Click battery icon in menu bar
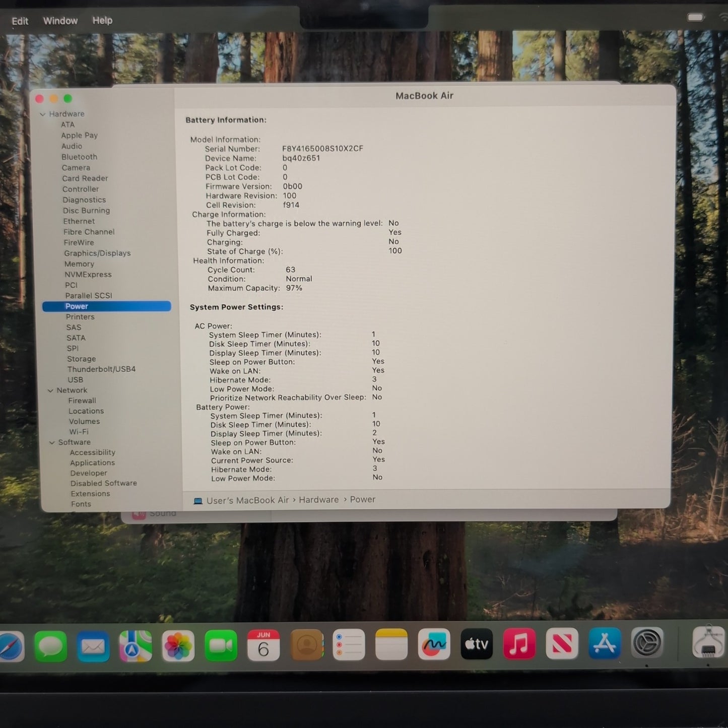Image resolution: width=728 pixels, height=728 pixels. click(695, 17)
